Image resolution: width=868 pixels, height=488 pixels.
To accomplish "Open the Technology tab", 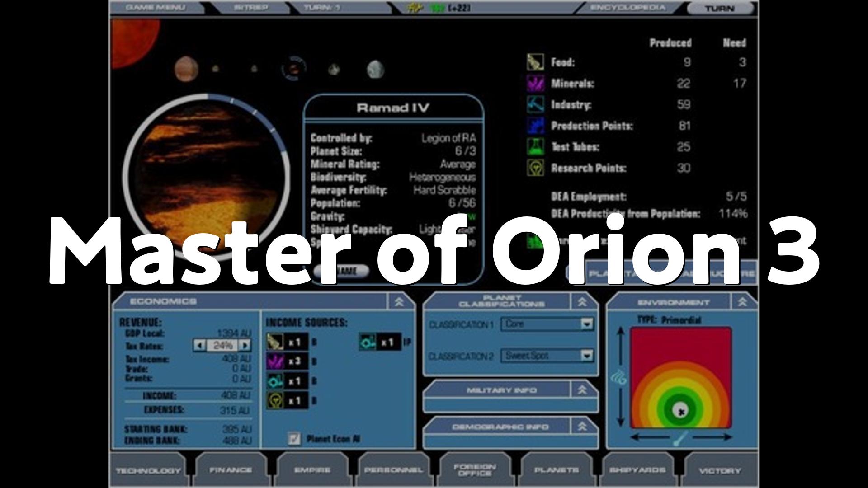I will (148, 471).
